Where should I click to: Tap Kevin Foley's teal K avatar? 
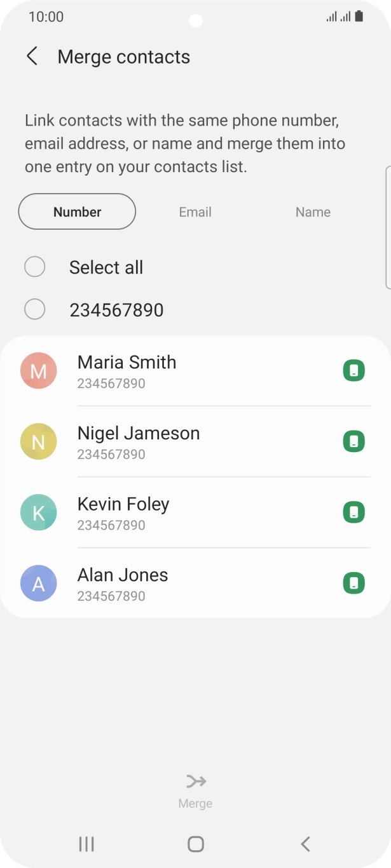[x=39, y=512]
